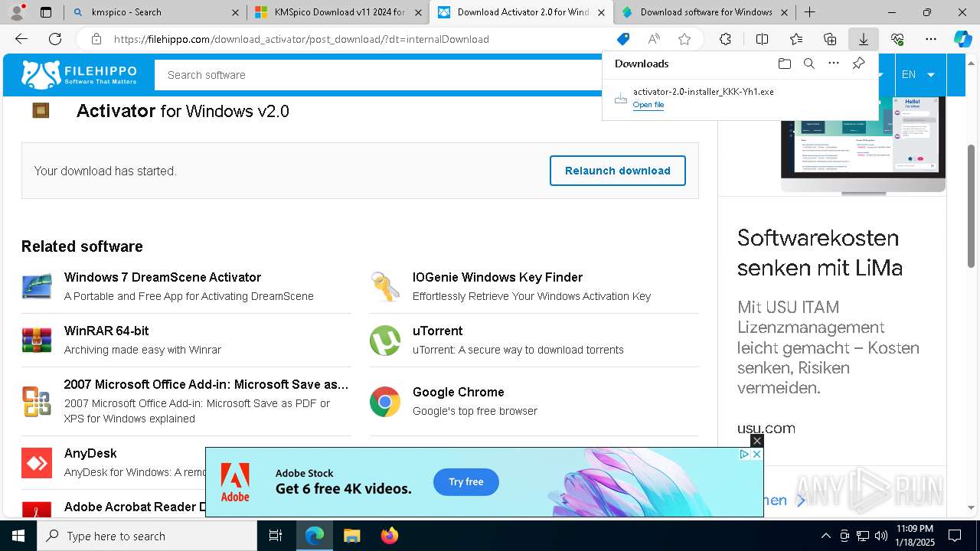The width and height of the screenshot is (980, 551).
Task: Open Windows Start menu
Action: [18, 536]
